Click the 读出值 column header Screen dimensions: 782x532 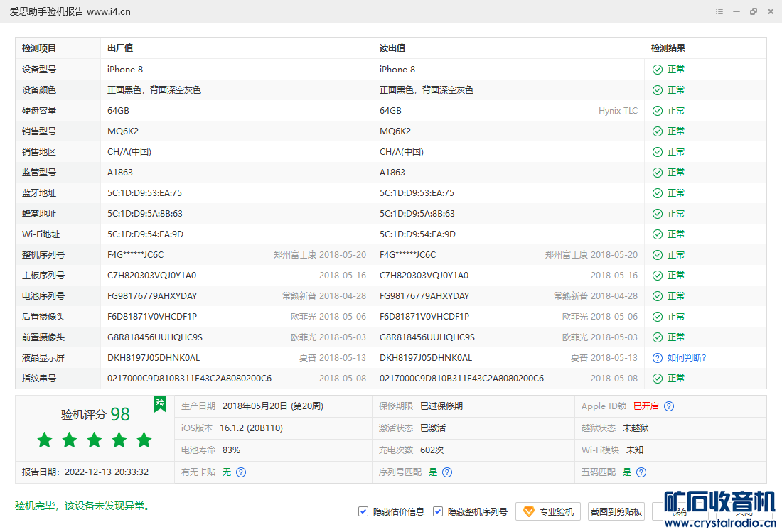[392, 48]
